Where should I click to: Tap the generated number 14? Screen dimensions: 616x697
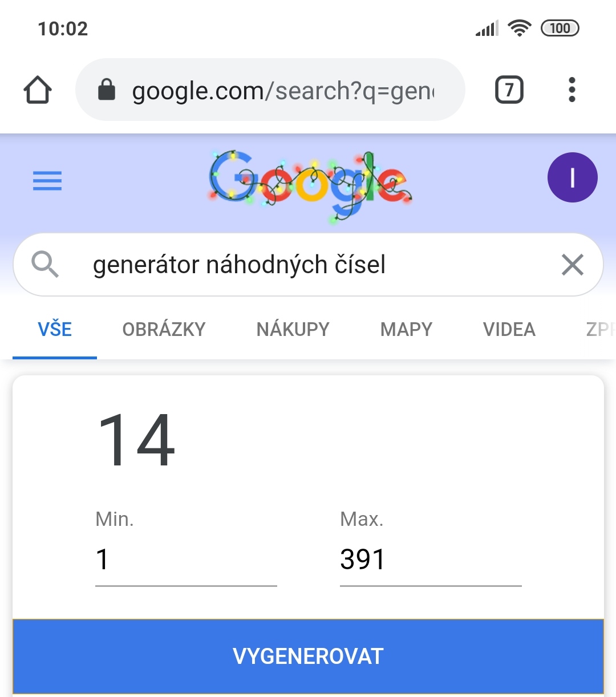click(137, 439)
